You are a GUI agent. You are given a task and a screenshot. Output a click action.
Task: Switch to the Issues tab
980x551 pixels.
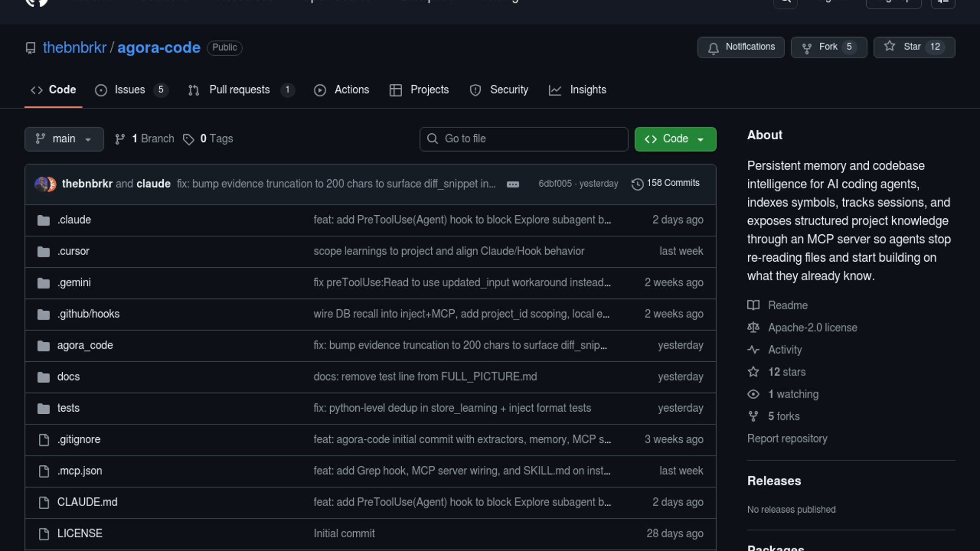[130, 90]
